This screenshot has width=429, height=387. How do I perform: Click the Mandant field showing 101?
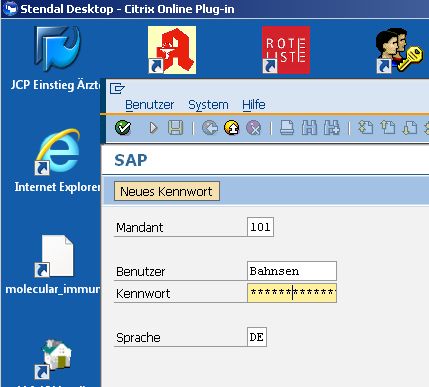[260, 227]
